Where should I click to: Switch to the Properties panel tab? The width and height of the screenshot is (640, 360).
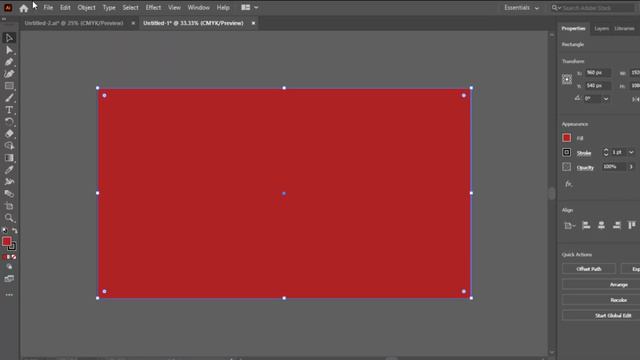(573, 29)
